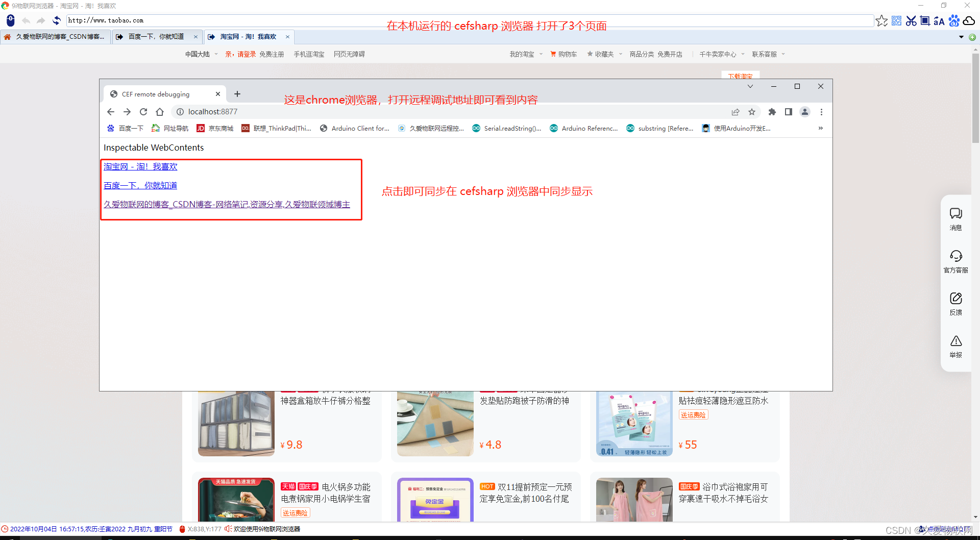Click the cloud sync icon
Viewport: 980px width, 540px height.
(x=969, y=20)
